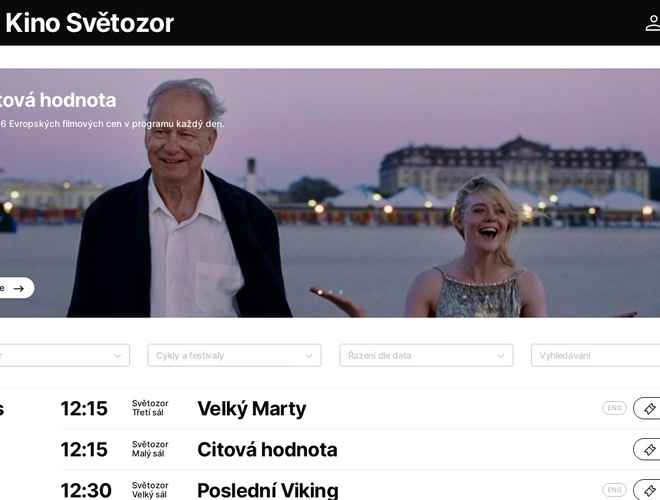Open the user account icon

(653, 23)
